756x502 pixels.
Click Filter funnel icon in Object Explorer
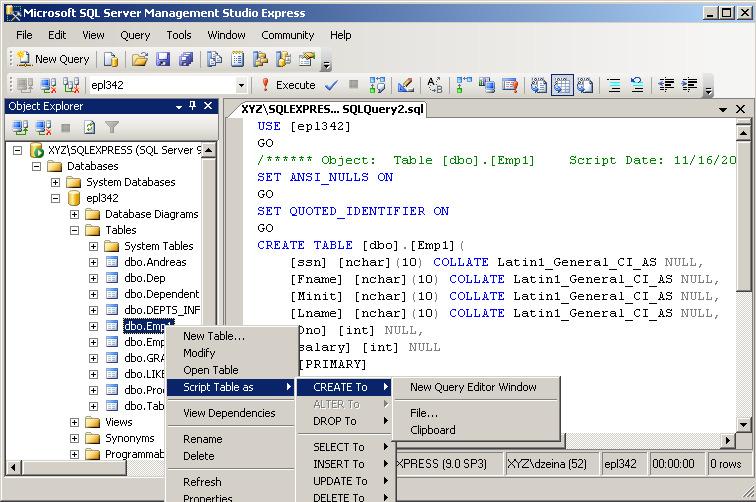[x=112, y=128]
